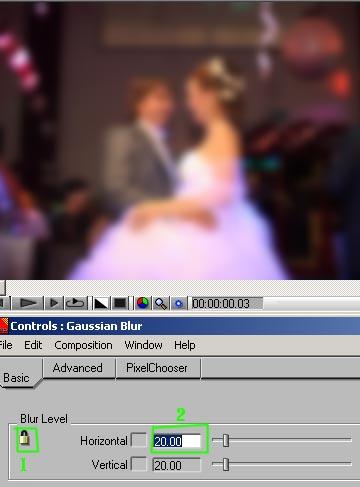Click the black square icon in toolbar

[x=120, y=303]
